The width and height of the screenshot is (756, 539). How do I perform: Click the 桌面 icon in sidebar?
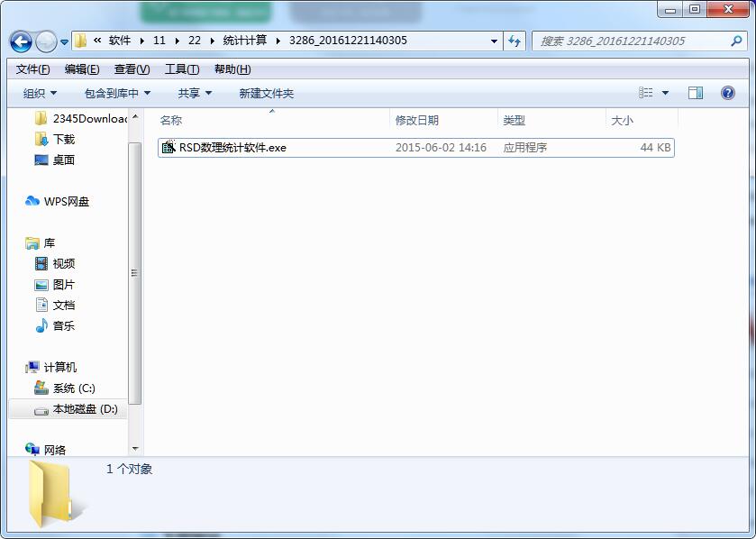(x=41, y=160)
